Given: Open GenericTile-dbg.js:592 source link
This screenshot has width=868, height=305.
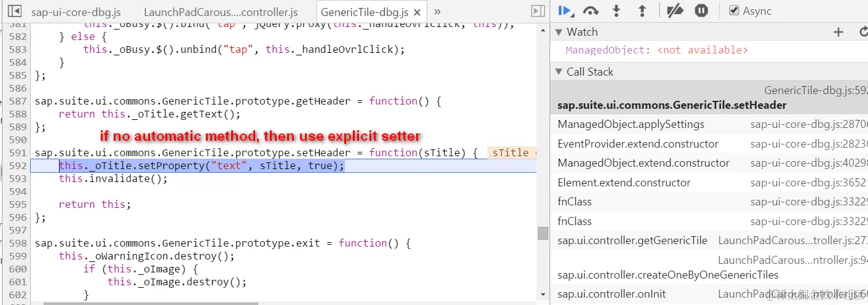Looking at the screenshot, I should [x=816, y=90].
